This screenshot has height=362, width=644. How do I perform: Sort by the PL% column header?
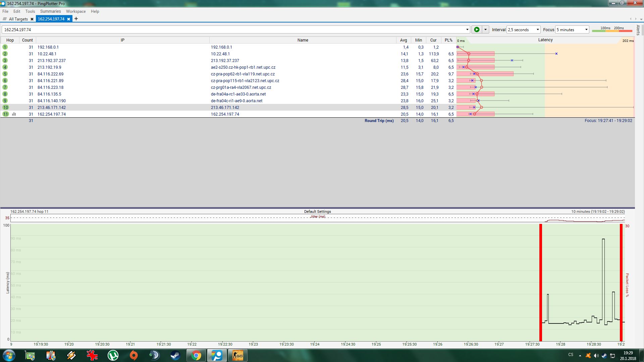coord(448,40)
